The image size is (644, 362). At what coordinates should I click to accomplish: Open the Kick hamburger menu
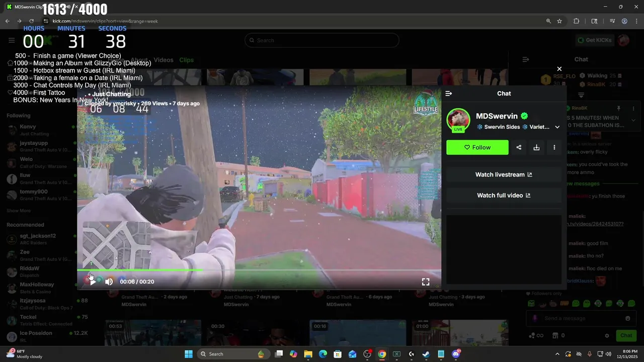(12, 40)
